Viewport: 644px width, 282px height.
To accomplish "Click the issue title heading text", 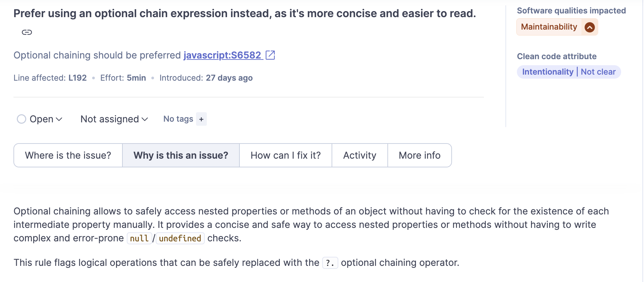I will (x=244, y=13).
